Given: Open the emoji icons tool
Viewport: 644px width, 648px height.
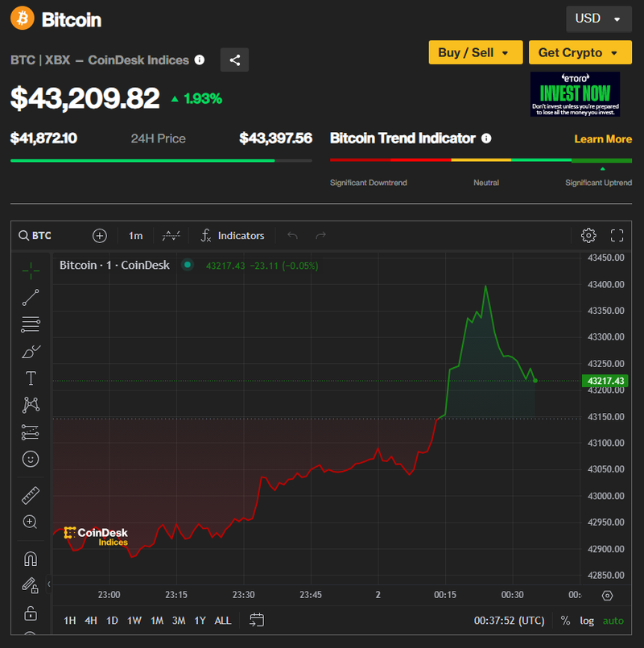Looking at the screenshot, I should pyautogui.click(x=31, y=459).
